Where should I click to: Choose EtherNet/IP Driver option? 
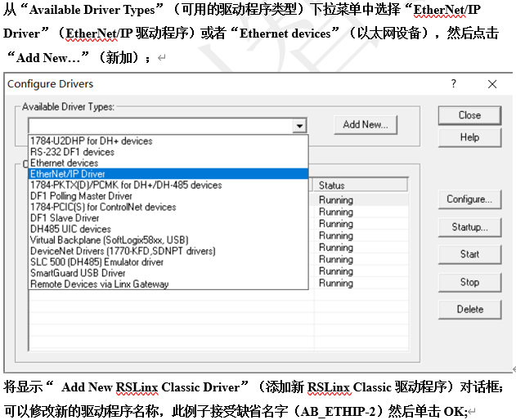click(168, 174)
